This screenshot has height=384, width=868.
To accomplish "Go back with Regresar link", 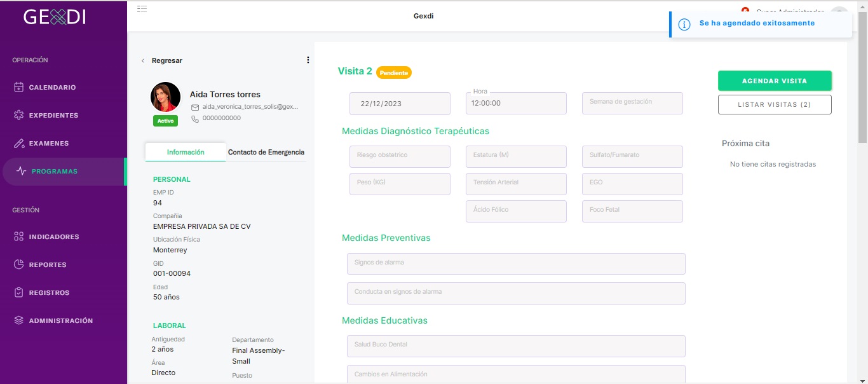I will (x=167, y=60).
